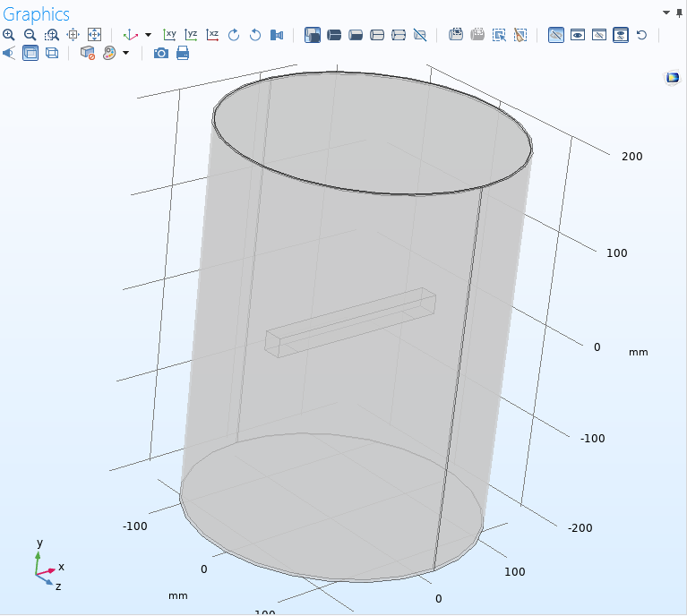Screen dimensions: 687x616
Task: Switch to the XZ view
Action: [212, 35]
